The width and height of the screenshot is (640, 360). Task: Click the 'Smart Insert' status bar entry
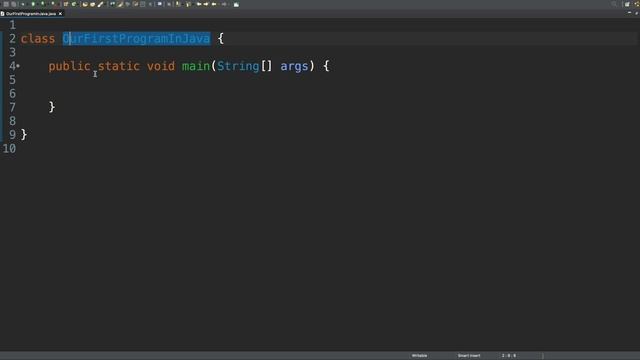click(x=469, y=356)
